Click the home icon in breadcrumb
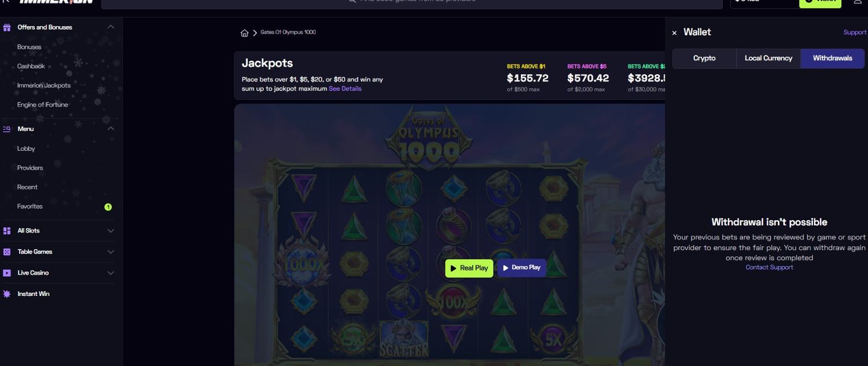This screenshot has height=366, width=868. click(x=244, y=33)
